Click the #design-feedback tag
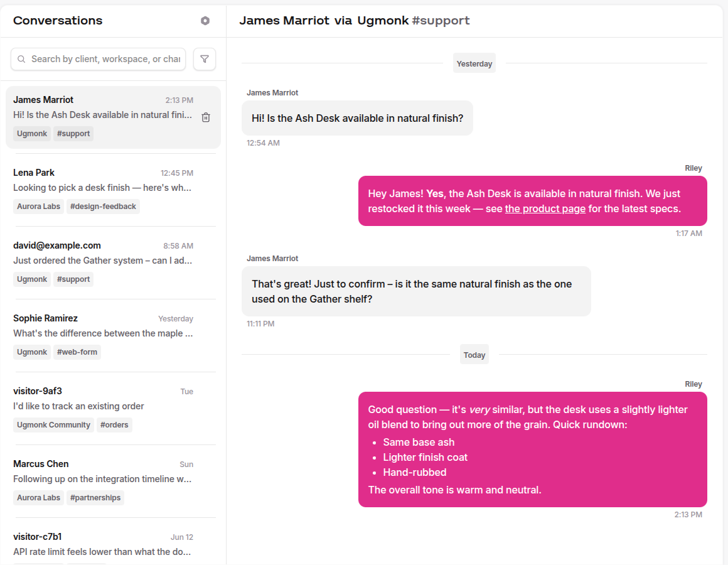 (103, 207)
